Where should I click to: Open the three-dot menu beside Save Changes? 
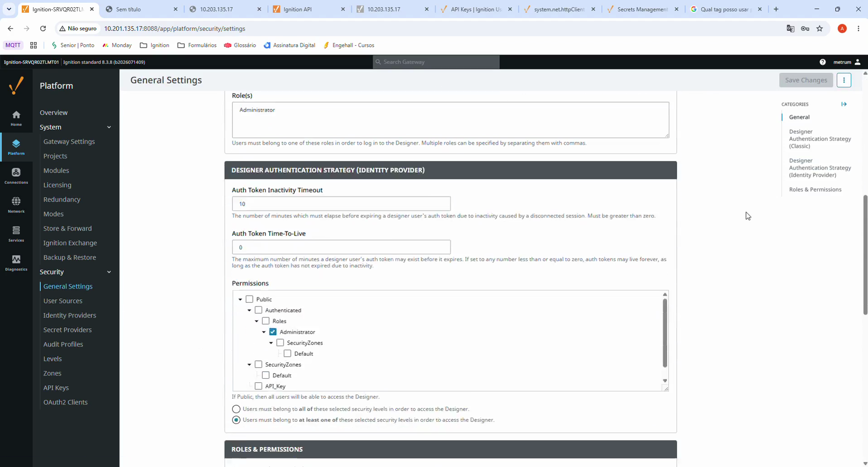[x=844, y=80]
